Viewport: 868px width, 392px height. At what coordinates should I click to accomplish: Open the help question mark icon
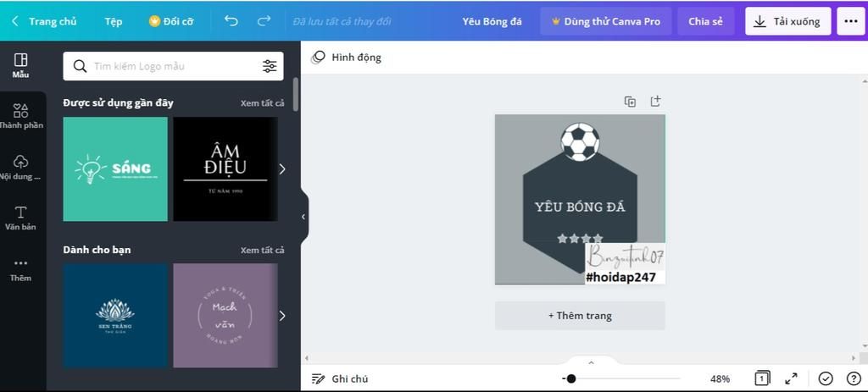(x=854, y=378)
